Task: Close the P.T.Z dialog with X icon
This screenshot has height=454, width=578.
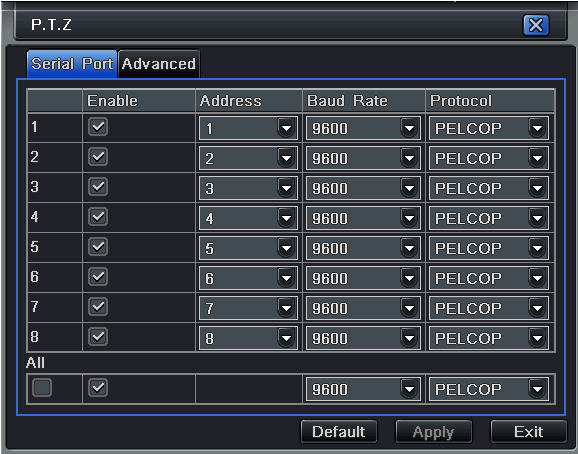Action: pyautogui.click(x=536, y=25)
